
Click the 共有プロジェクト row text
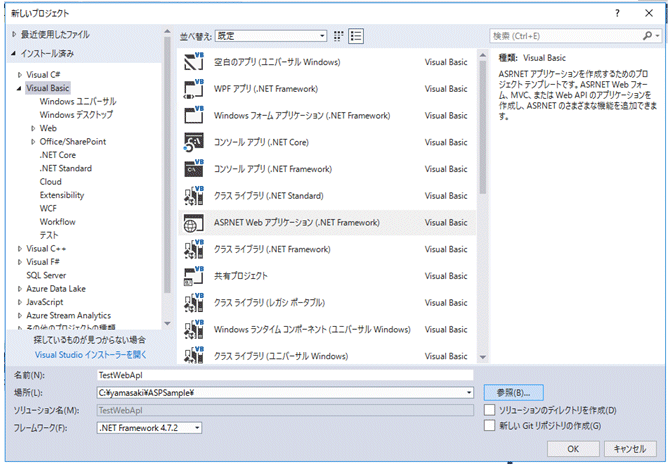pyautogui.click(x=241, y=276)
